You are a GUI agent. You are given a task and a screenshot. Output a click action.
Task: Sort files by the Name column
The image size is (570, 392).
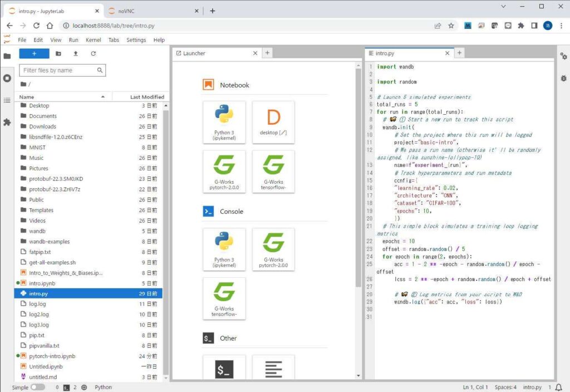point(27,97)
